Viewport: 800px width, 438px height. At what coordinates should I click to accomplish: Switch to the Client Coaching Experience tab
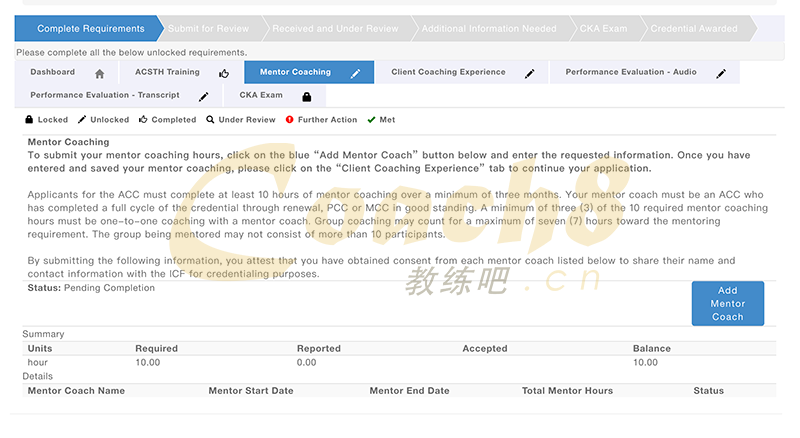[x=448, y=73]
